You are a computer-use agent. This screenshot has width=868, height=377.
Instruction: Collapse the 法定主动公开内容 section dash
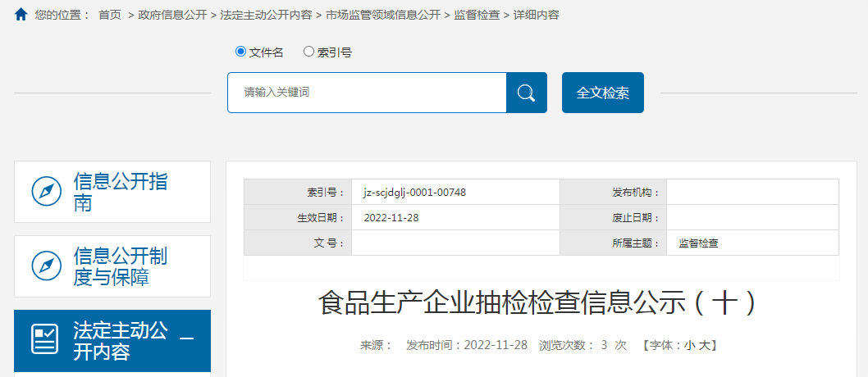click(x=187, y=338)
